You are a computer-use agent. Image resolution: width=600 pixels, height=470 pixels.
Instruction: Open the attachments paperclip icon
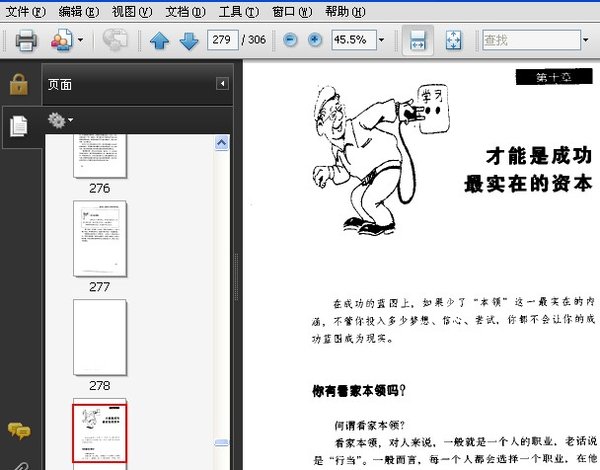click(x=21, y=465)
